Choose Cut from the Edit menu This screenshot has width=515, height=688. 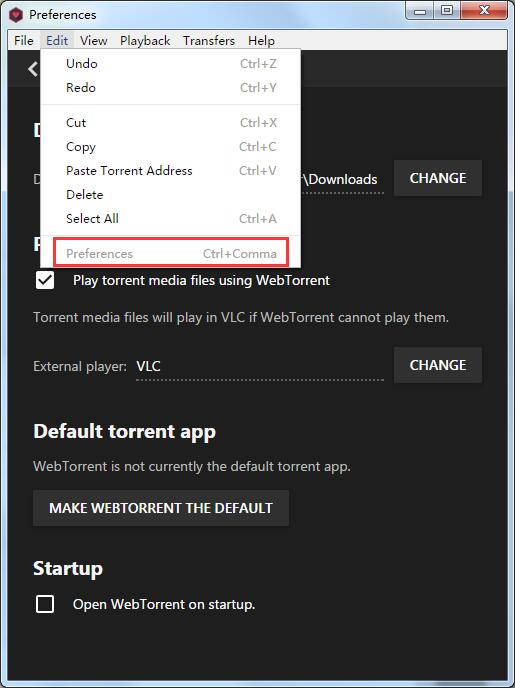170,122
